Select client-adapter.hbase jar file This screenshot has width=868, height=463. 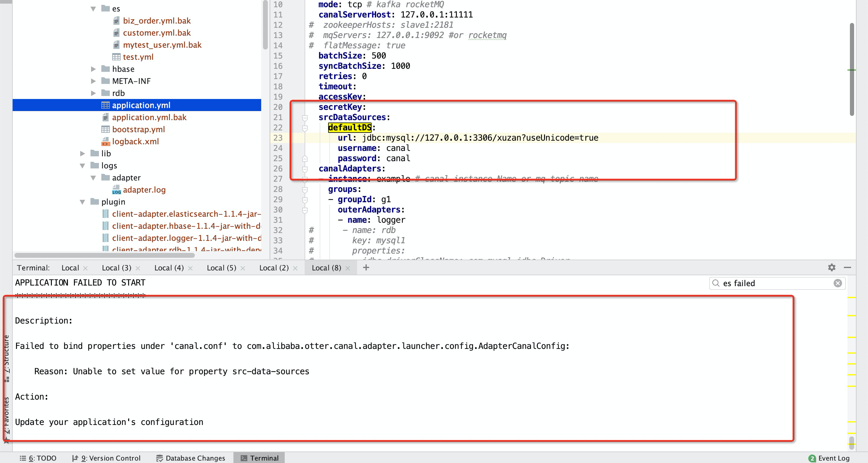coord(186,226)
